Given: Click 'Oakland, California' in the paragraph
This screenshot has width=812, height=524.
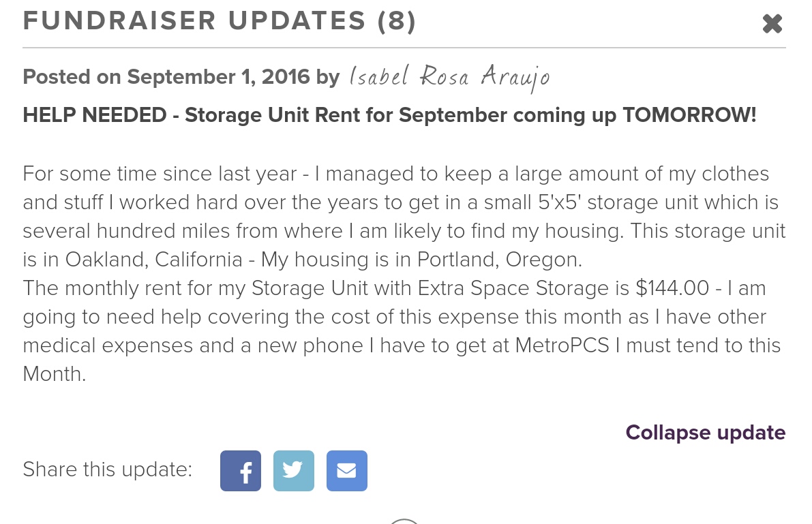Looking at the screenshot, I should (x=153, y=260).
